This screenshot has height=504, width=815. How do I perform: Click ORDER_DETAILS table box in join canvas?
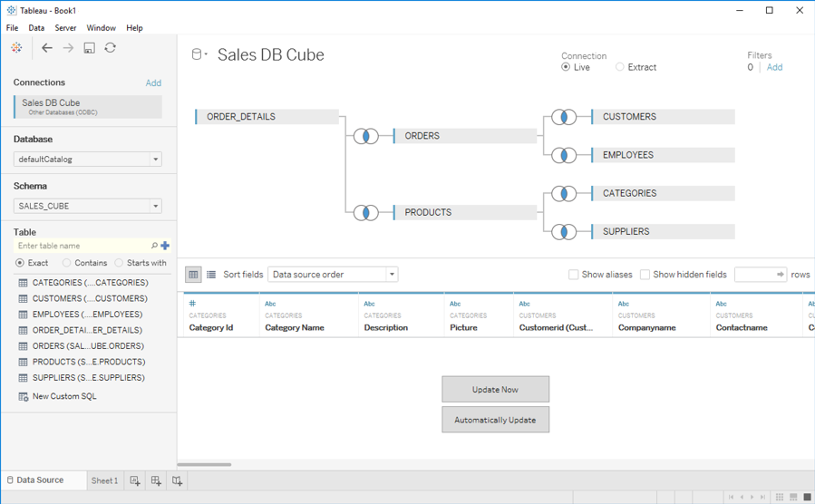pos(267,117)
